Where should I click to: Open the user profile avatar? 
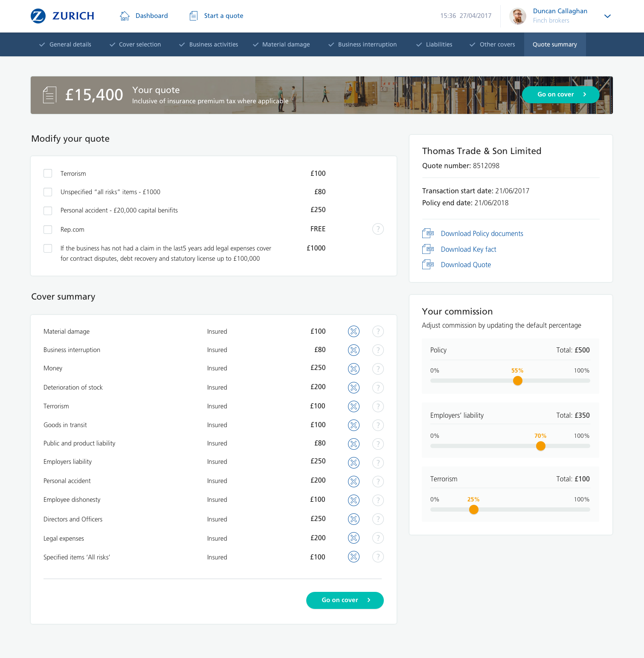click(x=518, y=16)
